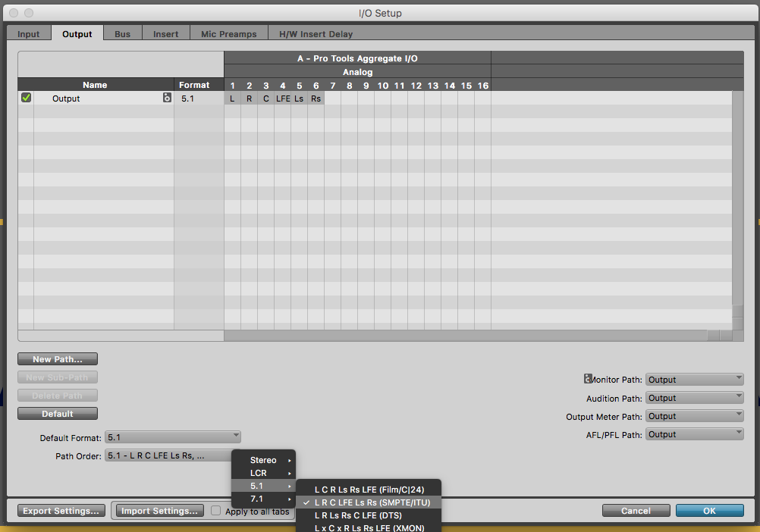
Task: Toggle the Output path active checkbox
Action: (x=26, y=98)
